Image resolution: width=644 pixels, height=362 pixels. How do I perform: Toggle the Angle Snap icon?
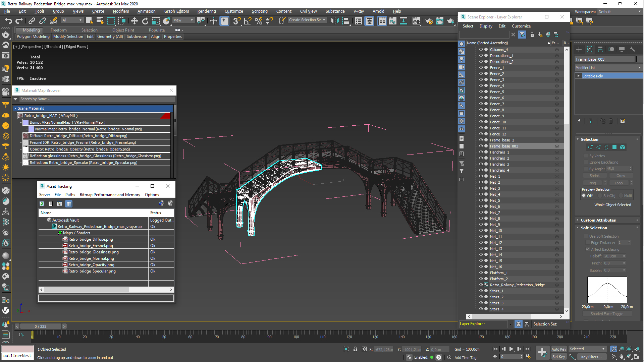click(248, 21)
